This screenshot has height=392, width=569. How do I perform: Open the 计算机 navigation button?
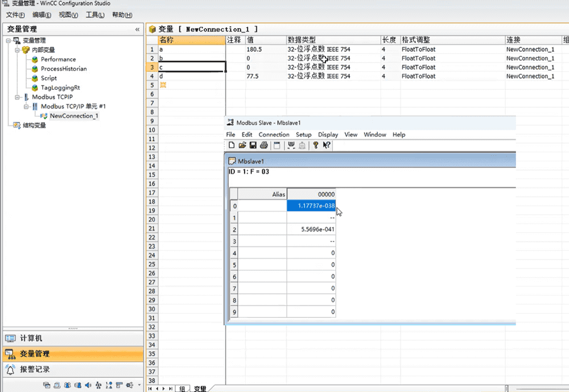(31, 338)
